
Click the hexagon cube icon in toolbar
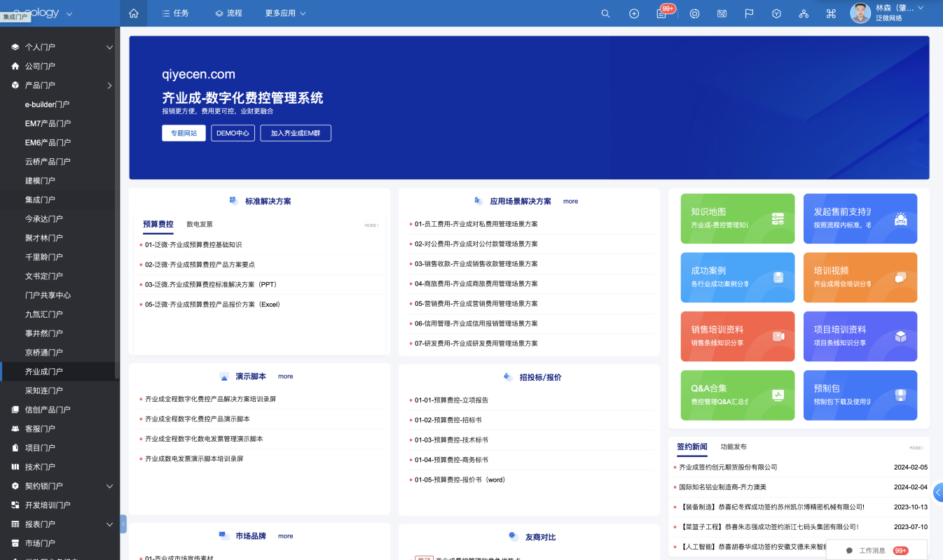coord(776,13)
